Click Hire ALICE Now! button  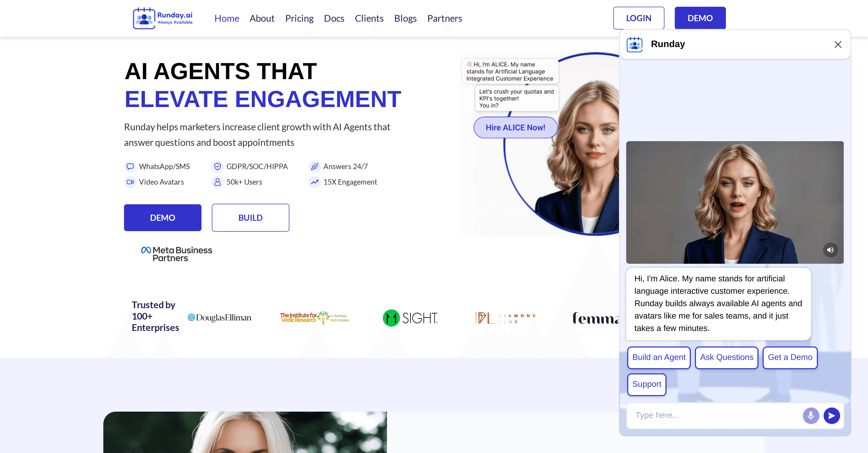tap(515, 127)
